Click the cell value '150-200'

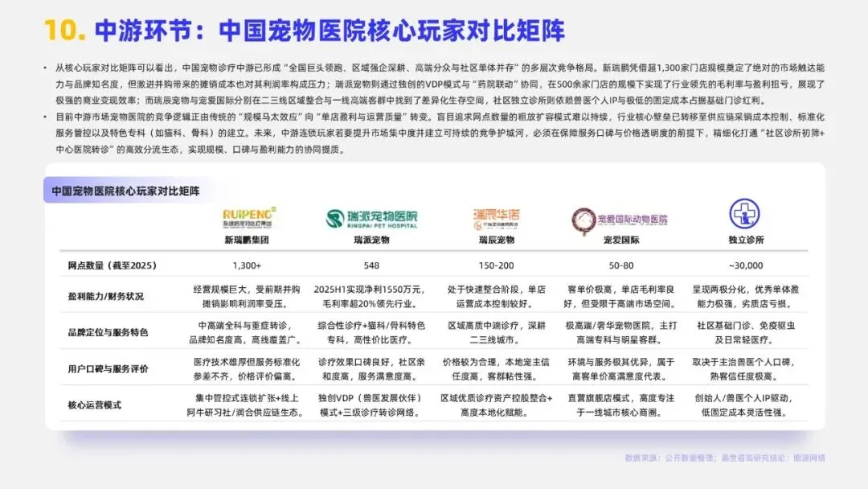[496, 265]
